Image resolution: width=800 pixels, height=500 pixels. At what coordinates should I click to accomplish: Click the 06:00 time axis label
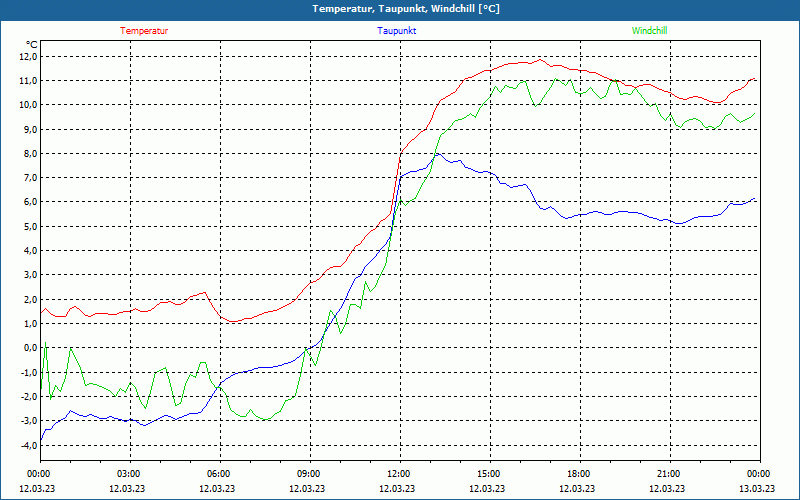[x=220, y=474]
